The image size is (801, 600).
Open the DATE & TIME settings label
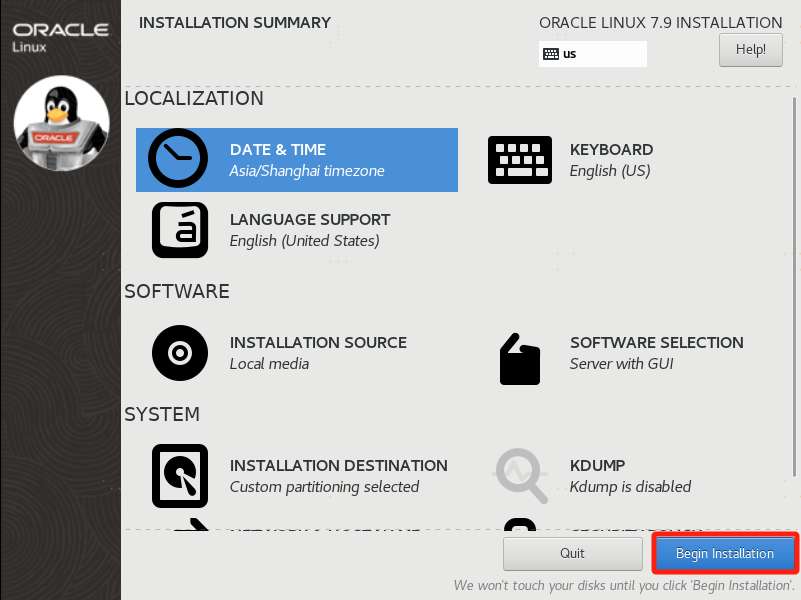[x=278, y=150]
